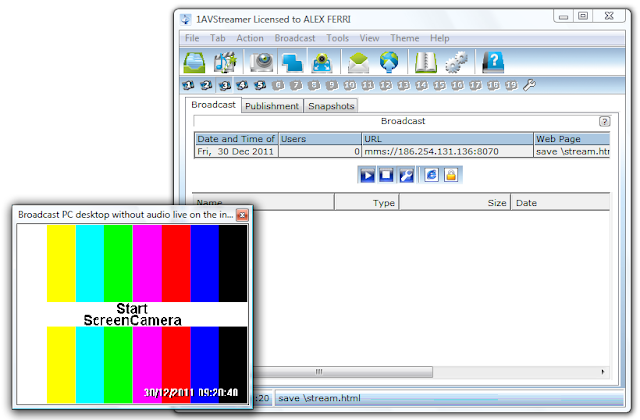Click the Users count cell showing 0

pyautogui.click(x=320, y=151)
